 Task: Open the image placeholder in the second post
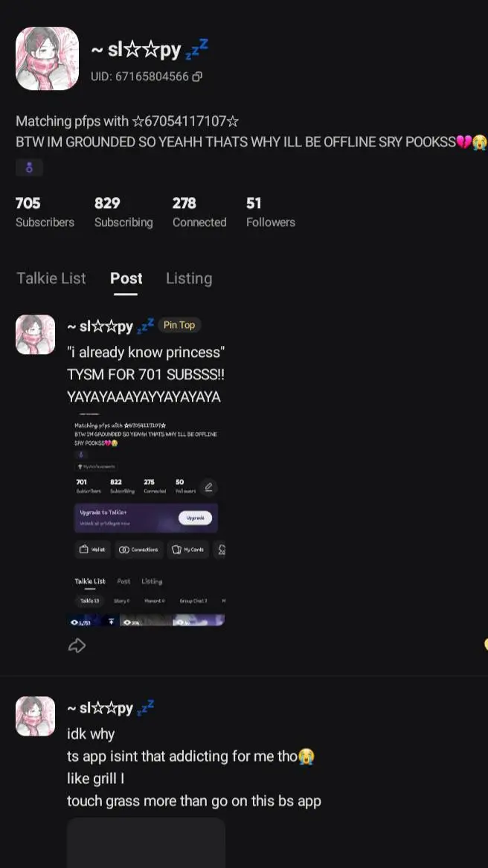pos(146,842)
